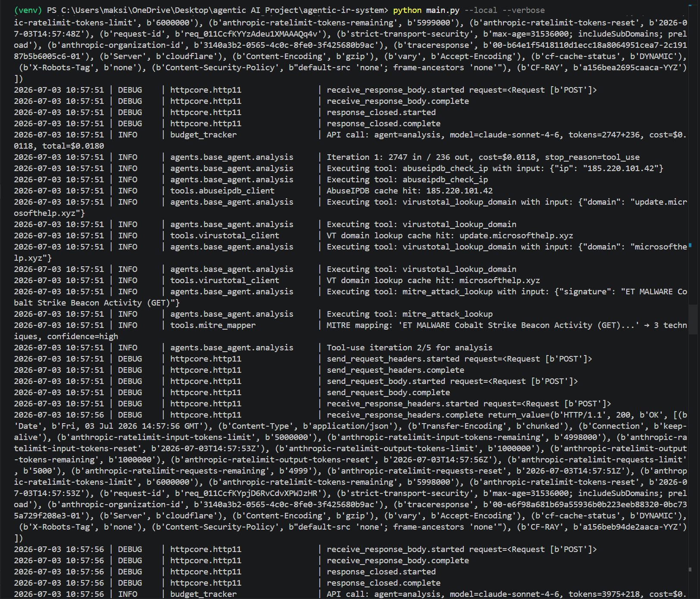Click 'AbuseIPDB cache hit: 185.220.101.42'

pos(409,191)
